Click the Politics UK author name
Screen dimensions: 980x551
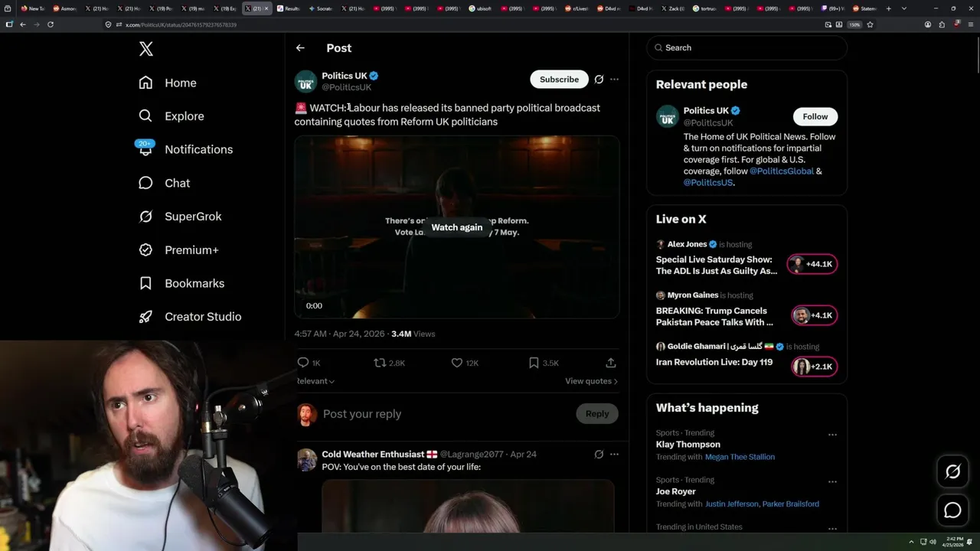point(345,76)
